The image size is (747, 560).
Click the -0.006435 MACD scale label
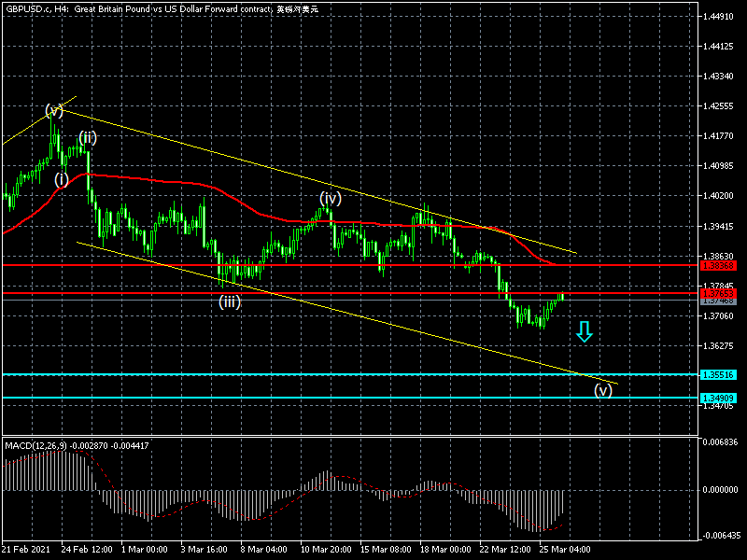coord(722,535)
